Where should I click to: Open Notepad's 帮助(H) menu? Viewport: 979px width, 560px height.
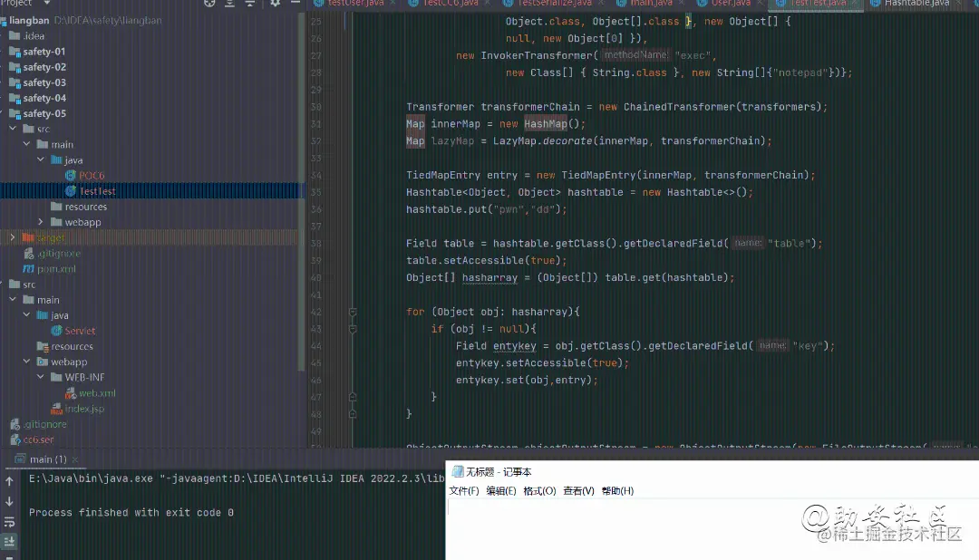click(617, 491)
